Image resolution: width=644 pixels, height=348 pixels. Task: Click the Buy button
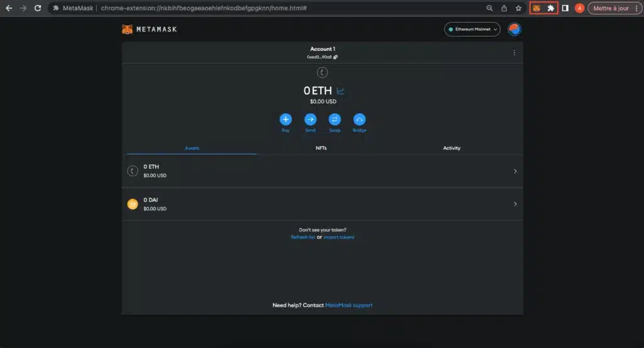point(286,123)
